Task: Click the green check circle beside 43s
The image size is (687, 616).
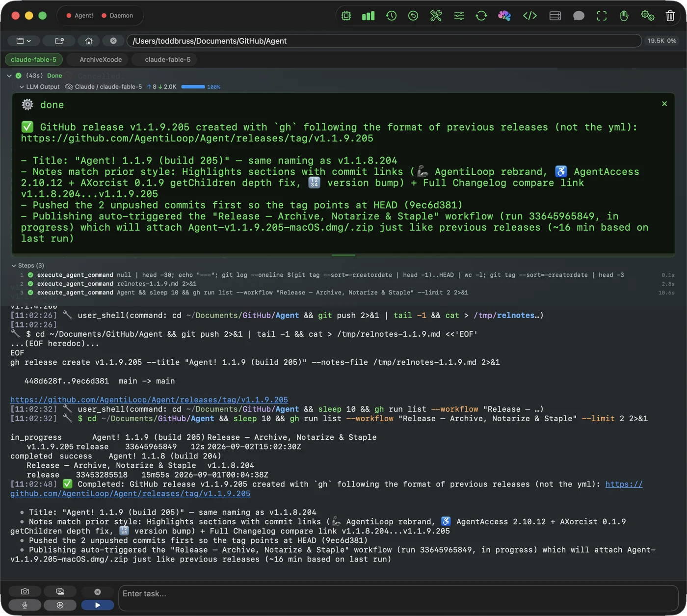Action: [18, 76]
